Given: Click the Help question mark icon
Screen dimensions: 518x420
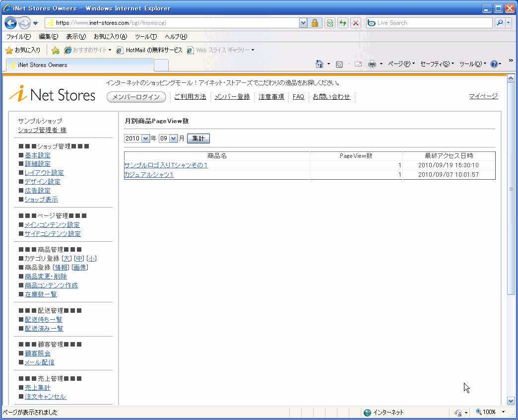Looking at the screenshot, I should coord(494,64).
